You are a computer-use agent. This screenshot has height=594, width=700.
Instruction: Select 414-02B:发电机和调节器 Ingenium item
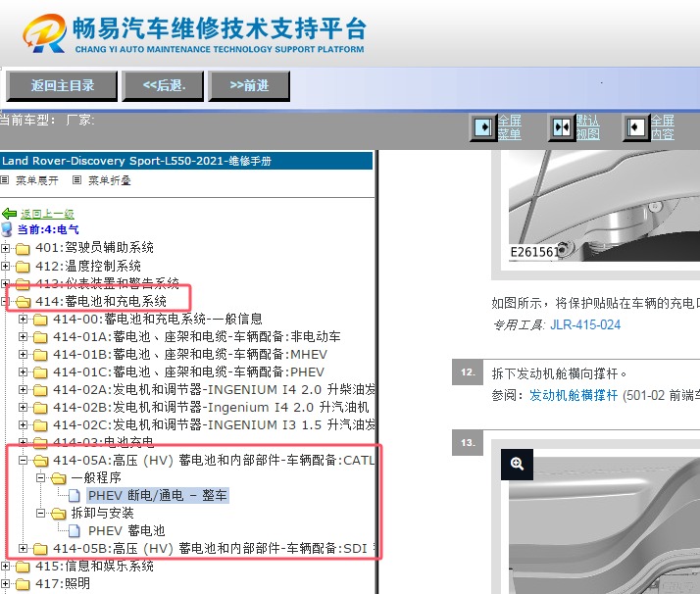pyautogui.click(x=211, y=407)
